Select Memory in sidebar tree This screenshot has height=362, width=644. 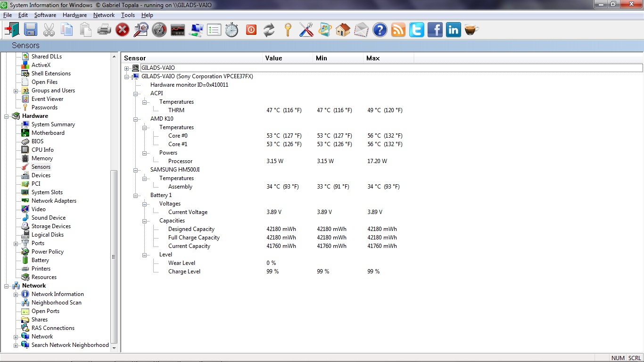click(x=42, y=158)
